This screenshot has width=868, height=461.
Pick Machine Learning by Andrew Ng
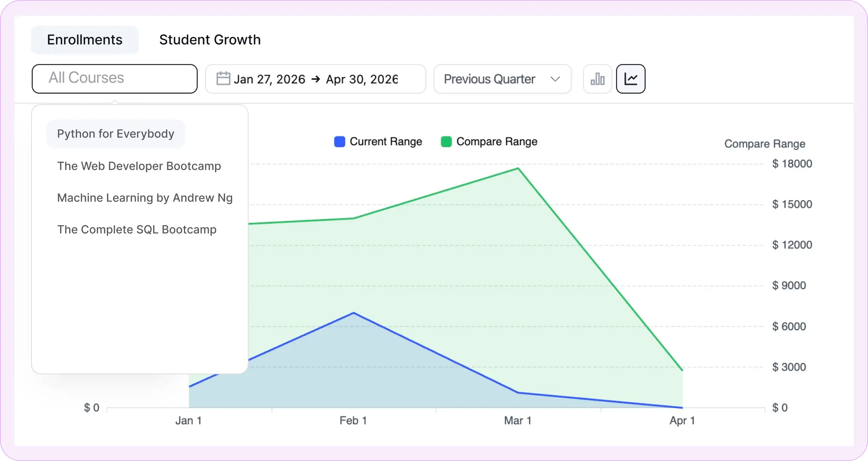click(145, 197)
